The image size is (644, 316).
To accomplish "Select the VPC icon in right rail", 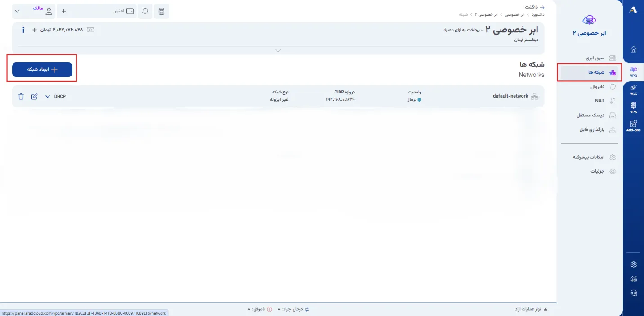I will tap(633, 71).
